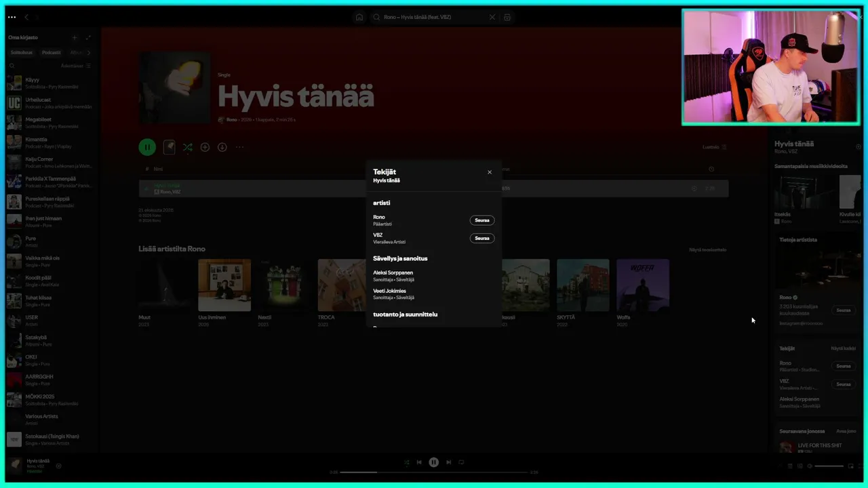This screenshot has height=488, width=868.
Task: Seek within the track progress bar
Action: [434, 472]
